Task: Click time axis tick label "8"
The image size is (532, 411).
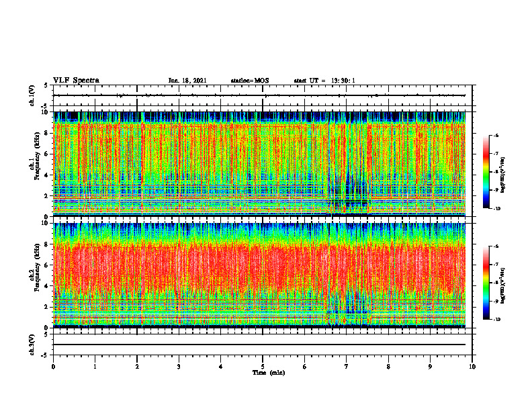Action: tap(388, 367)
